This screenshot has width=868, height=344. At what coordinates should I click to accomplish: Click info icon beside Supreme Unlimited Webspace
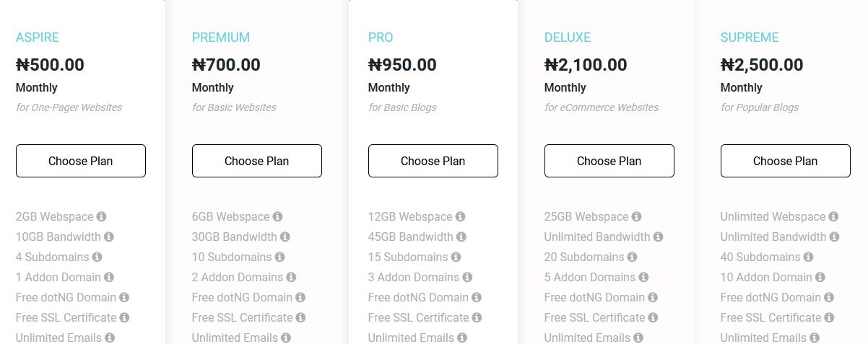[834, 216]
